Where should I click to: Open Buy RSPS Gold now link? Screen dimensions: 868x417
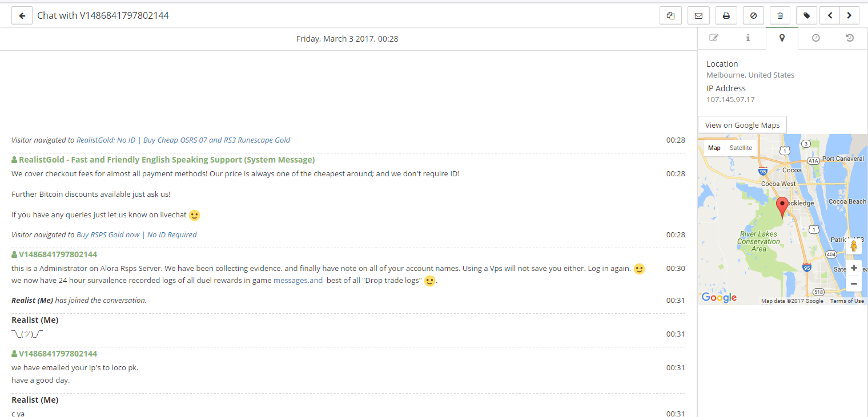coord(136,234)
